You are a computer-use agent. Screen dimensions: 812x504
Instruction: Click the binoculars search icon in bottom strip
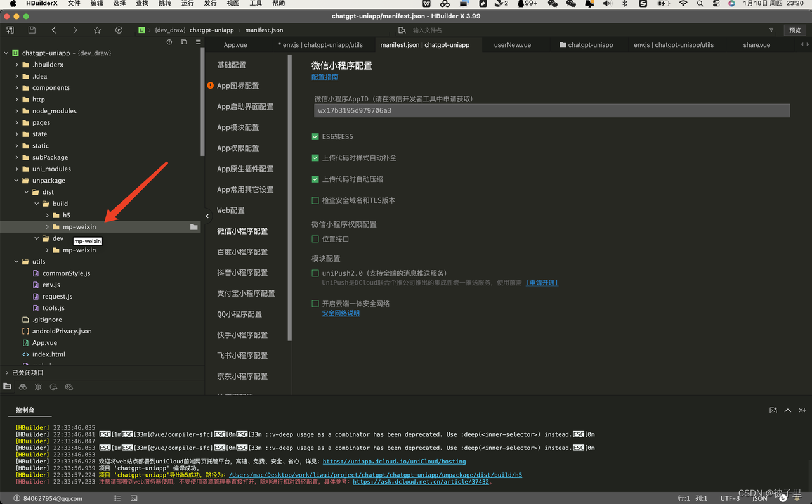tap(23, 386)
